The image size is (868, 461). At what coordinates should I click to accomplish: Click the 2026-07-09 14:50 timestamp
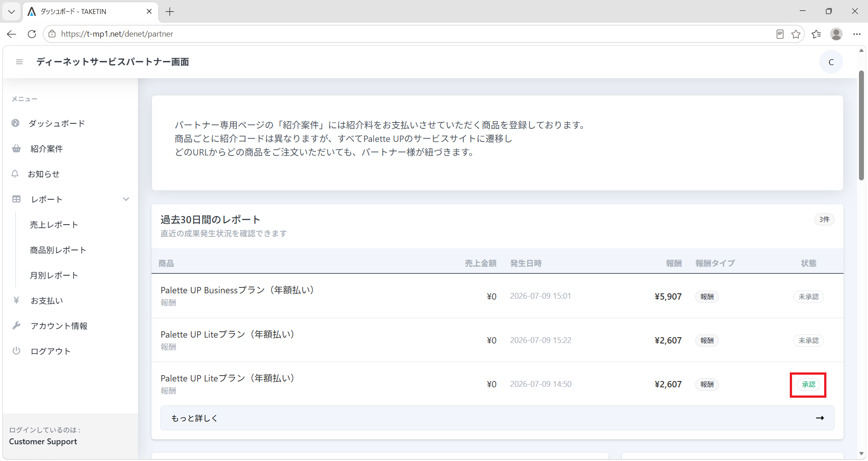pos(541,384)
